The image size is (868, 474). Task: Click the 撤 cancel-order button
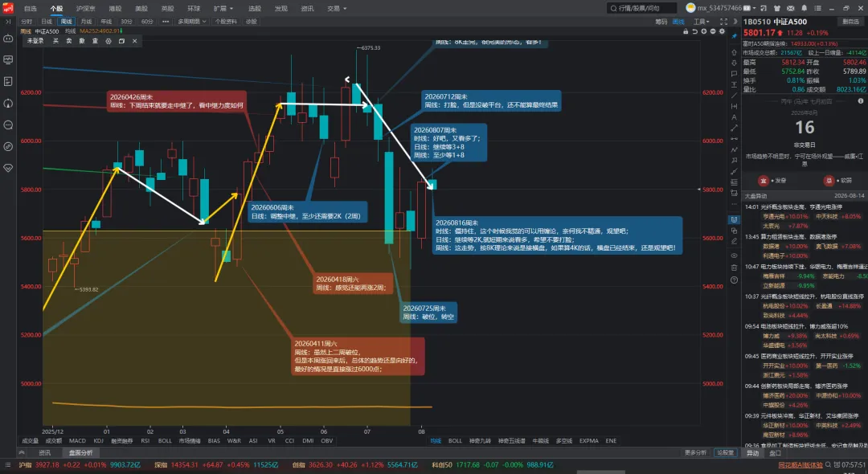tap(82, 41)
